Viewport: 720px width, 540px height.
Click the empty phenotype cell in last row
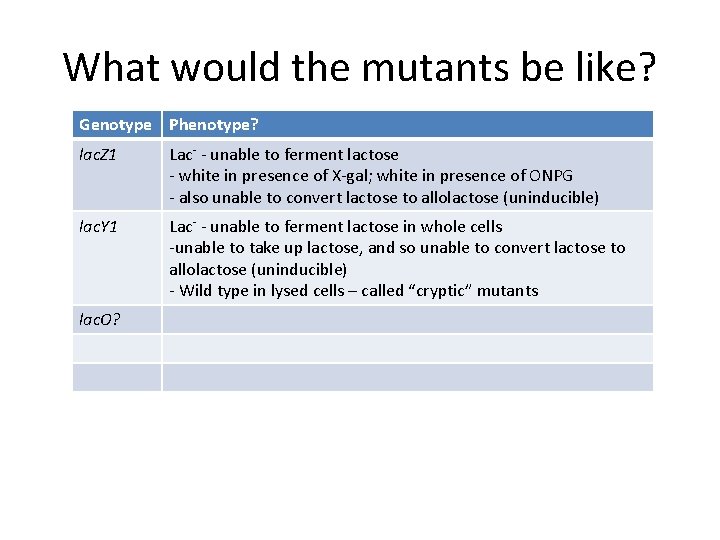[x=408, y=377]
